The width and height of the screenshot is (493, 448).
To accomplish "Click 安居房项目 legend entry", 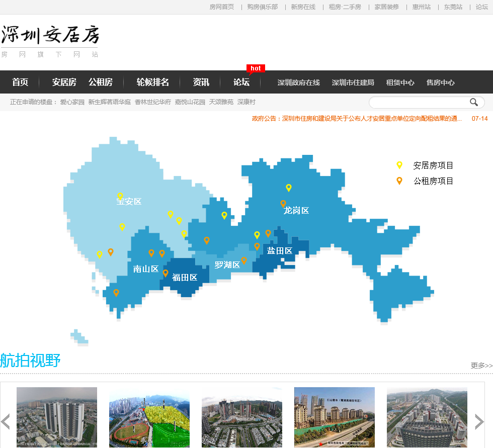I will pos(433,165).
